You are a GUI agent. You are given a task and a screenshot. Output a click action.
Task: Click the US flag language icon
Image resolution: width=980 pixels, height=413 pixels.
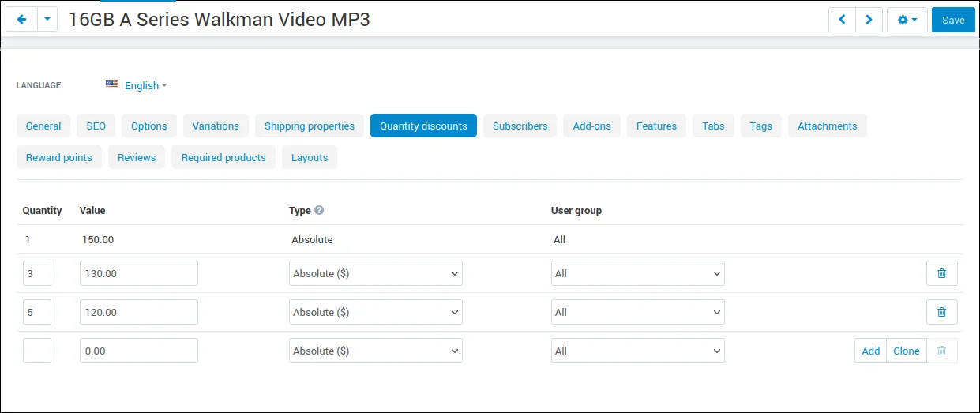point(112,84)
